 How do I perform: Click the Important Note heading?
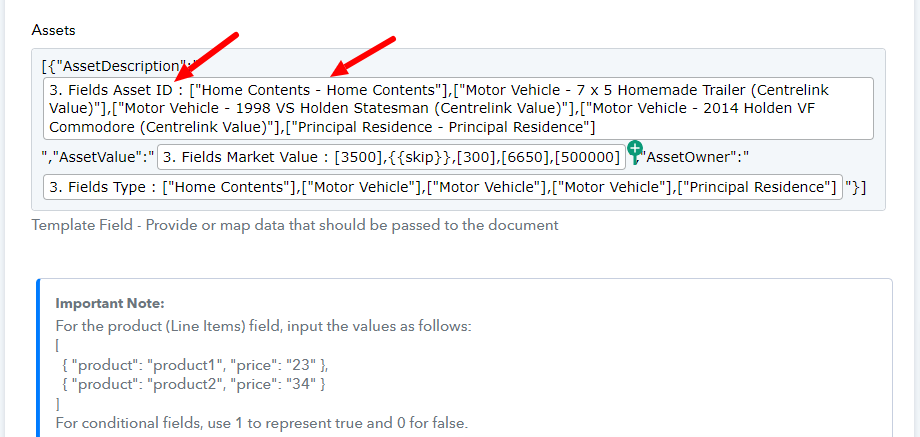[x=110, y=304]
